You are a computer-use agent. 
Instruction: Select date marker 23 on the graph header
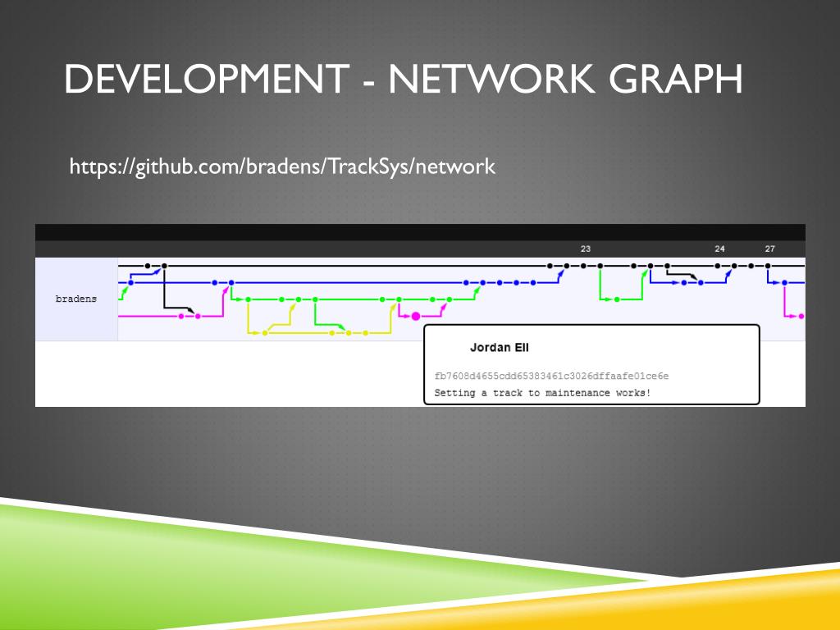coord(586,249)
